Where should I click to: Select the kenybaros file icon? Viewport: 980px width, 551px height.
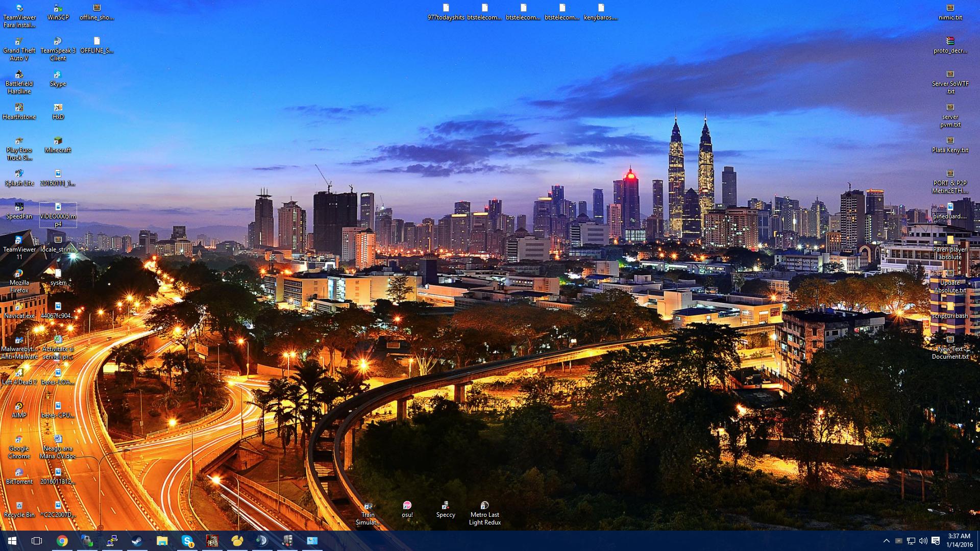pos(601,12)
